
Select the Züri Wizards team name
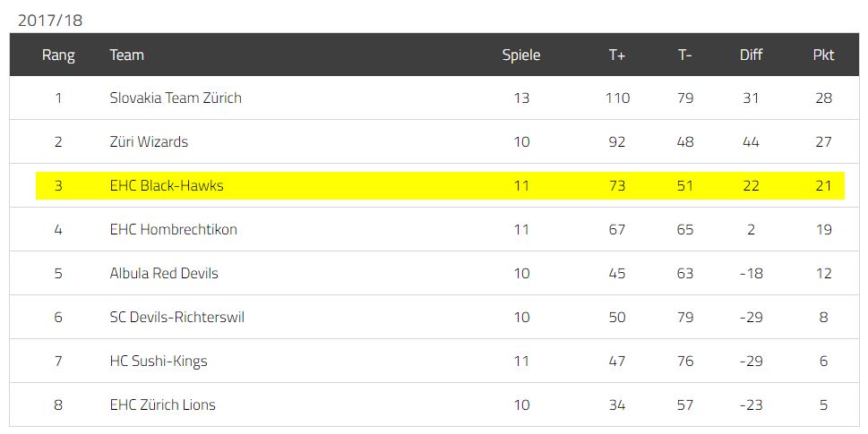click(x=149, y=141)
